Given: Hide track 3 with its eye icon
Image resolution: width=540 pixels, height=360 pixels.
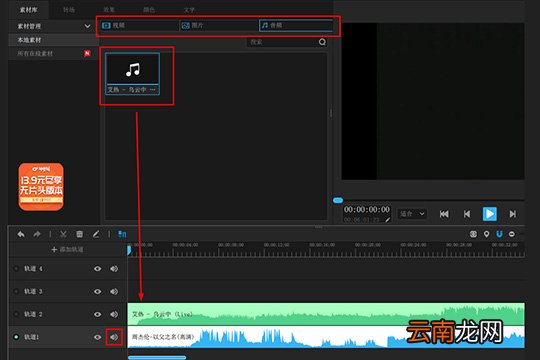Looking at the screenshot, I should click(98, 291).
